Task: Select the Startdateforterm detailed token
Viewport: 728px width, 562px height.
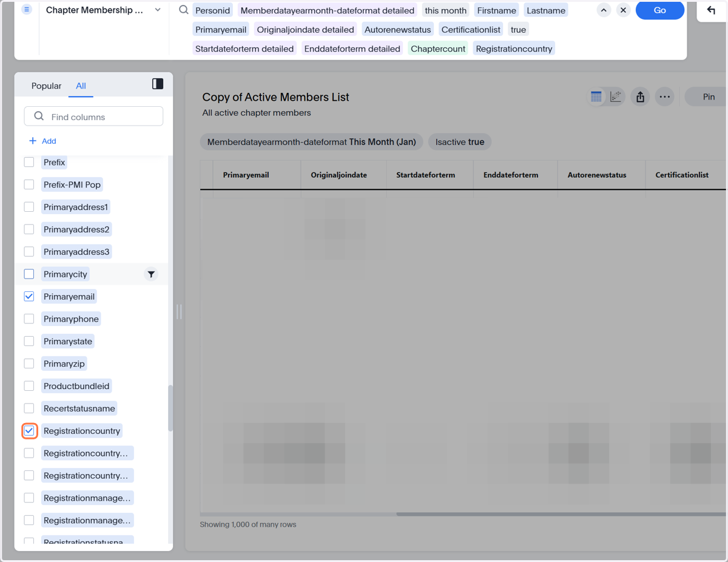Action: coord(244,49)
